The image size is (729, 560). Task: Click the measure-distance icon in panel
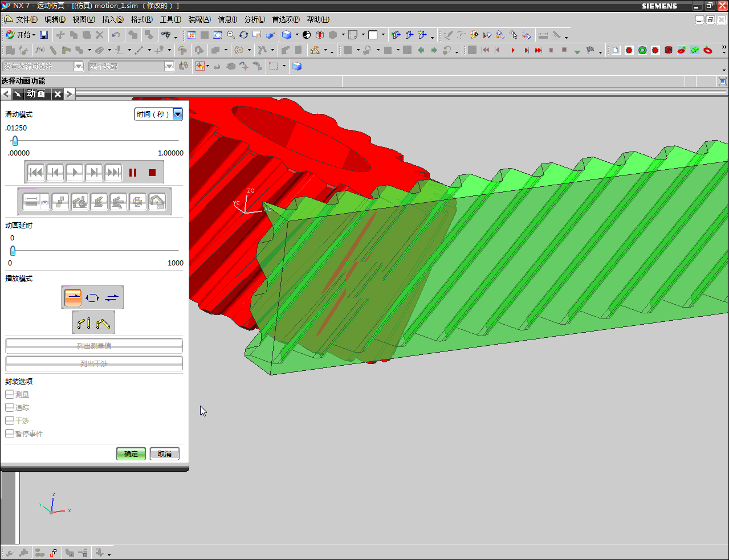[31, 202]
